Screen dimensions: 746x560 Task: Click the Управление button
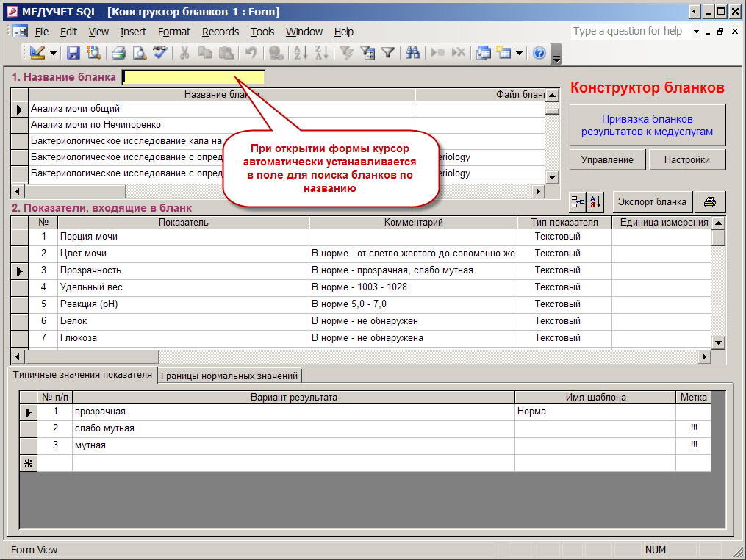tap(607, 160)
